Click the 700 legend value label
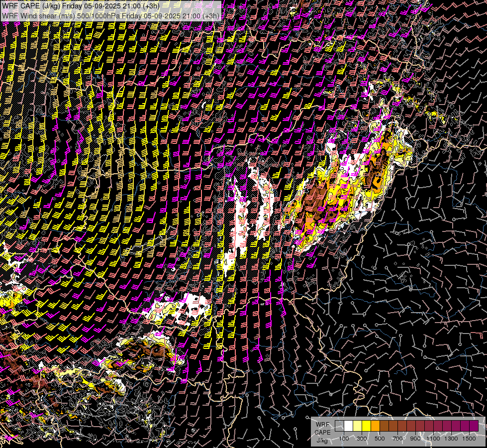The image size is (487, 448). tap(397, 439)
